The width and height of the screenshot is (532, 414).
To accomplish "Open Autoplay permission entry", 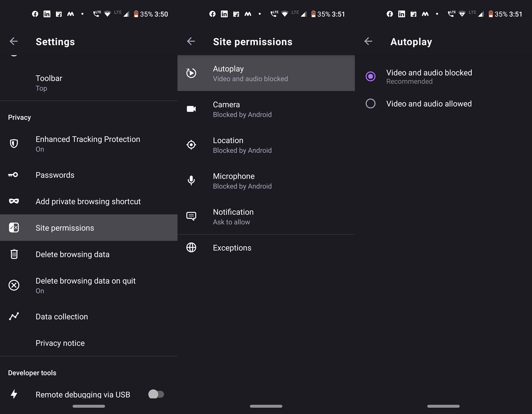I will 266,73.
